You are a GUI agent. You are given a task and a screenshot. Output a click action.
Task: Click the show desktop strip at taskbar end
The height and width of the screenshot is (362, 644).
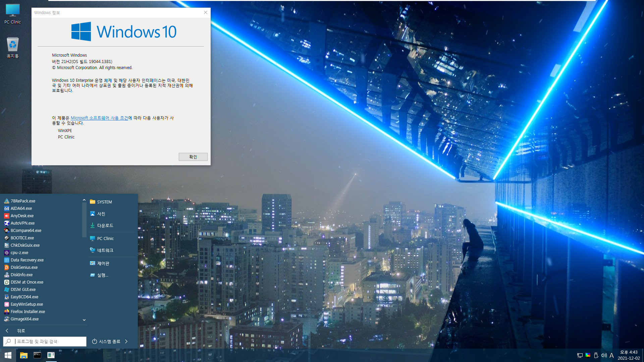tap(643, 355)
